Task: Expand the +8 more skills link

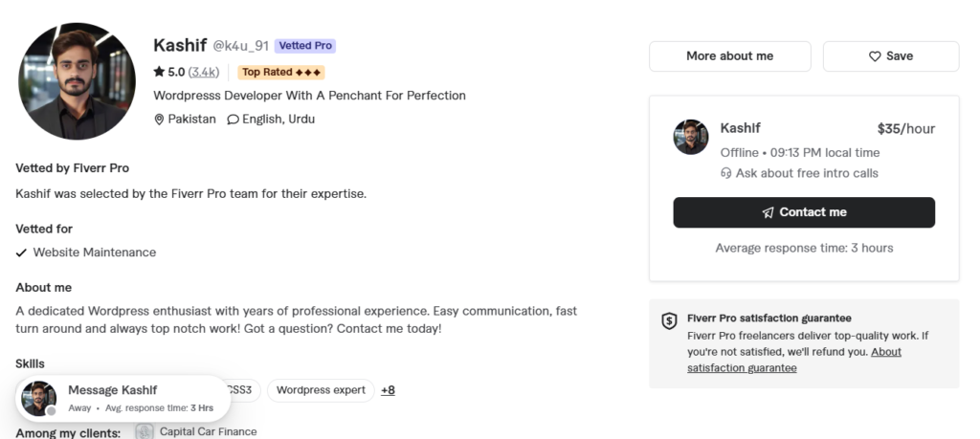Action: click(x=389, y=390)
